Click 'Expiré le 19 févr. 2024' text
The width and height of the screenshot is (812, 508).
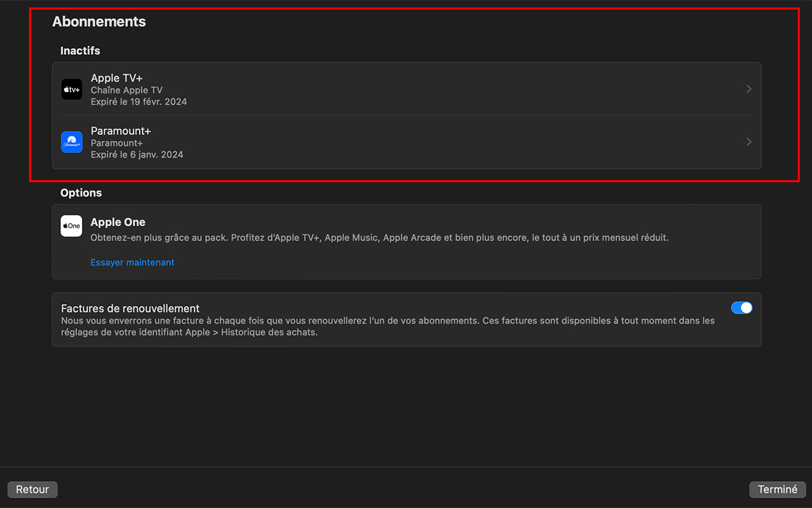139,102
